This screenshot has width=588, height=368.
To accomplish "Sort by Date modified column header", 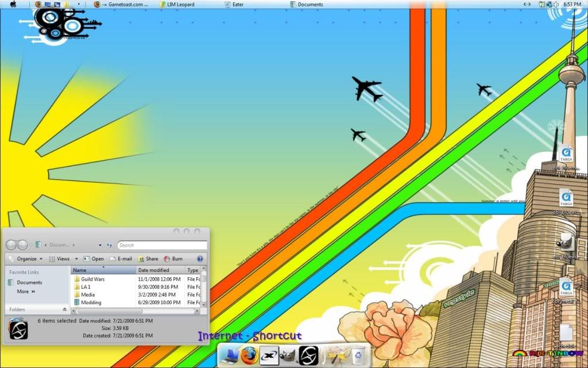I will [161, 270].
